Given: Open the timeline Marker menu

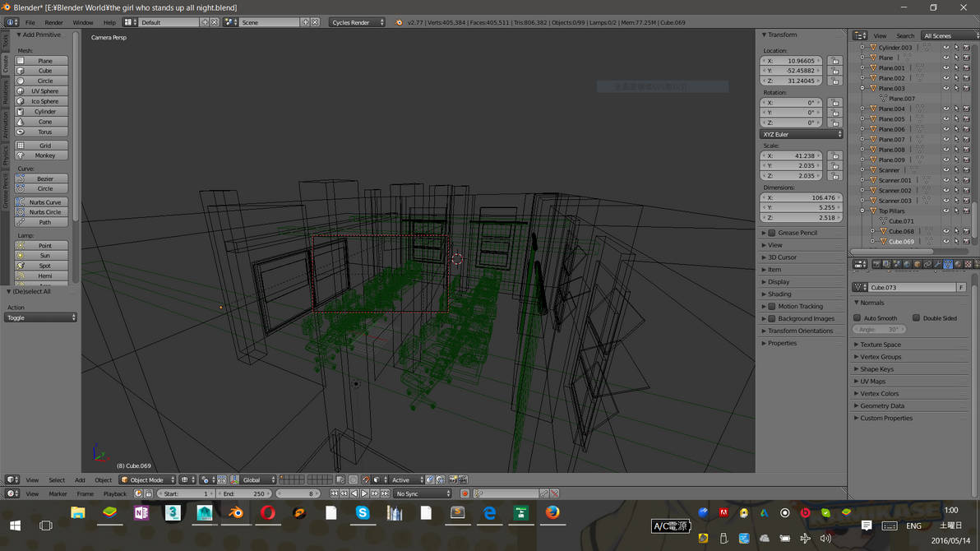Looking at the screenshot, I should click(x=58, y=493).
